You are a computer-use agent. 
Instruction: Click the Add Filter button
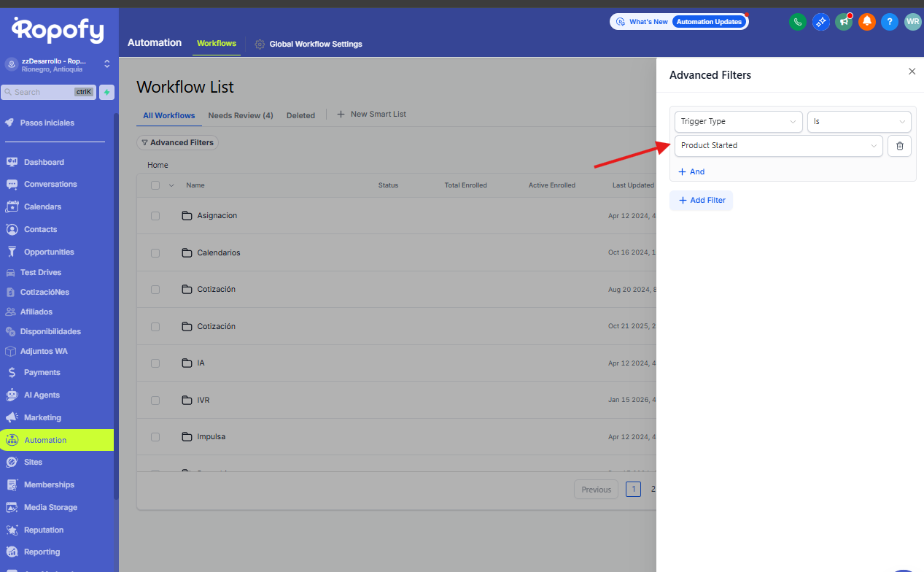pyautogui.click(x=701, y=201)
